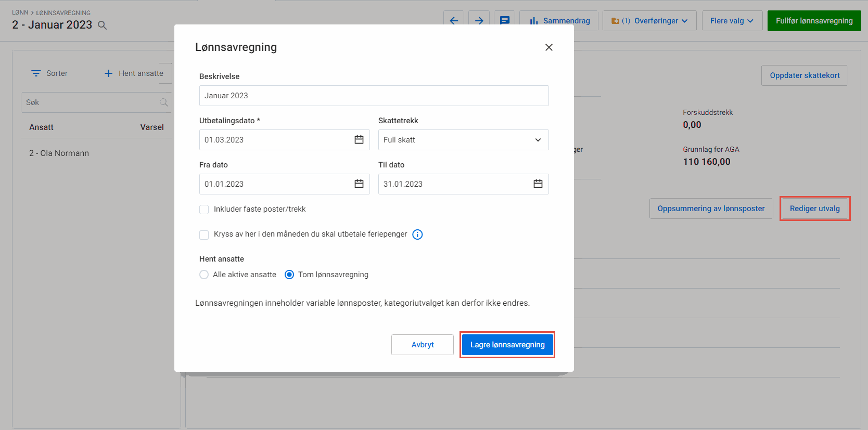Click the feriepenger info icon
Screen dimensions: 868x430
[417, 234]
